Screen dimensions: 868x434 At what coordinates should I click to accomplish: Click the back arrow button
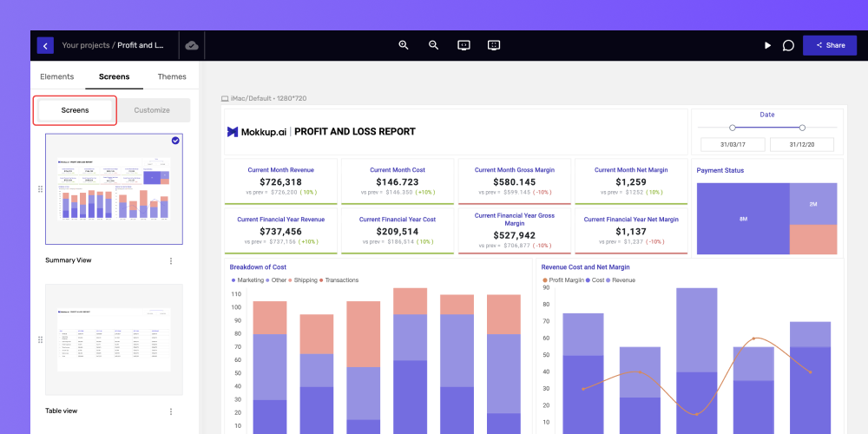[45, 45]
